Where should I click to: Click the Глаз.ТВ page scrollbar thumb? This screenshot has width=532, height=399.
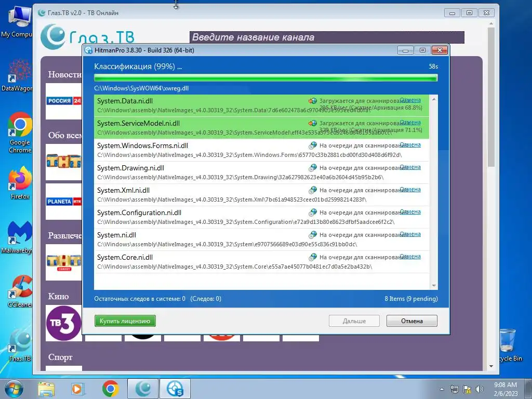tap(491, 97)
